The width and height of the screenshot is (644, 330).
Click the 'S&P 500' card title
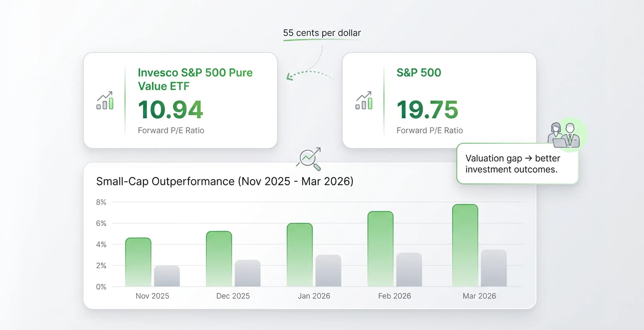click(x=419, y=73)
